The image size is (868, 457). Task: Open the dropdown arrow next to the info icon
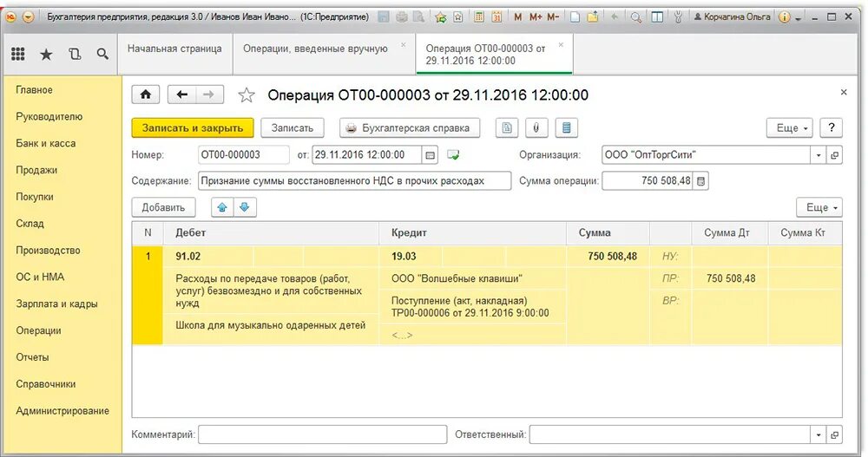[799, 18]
